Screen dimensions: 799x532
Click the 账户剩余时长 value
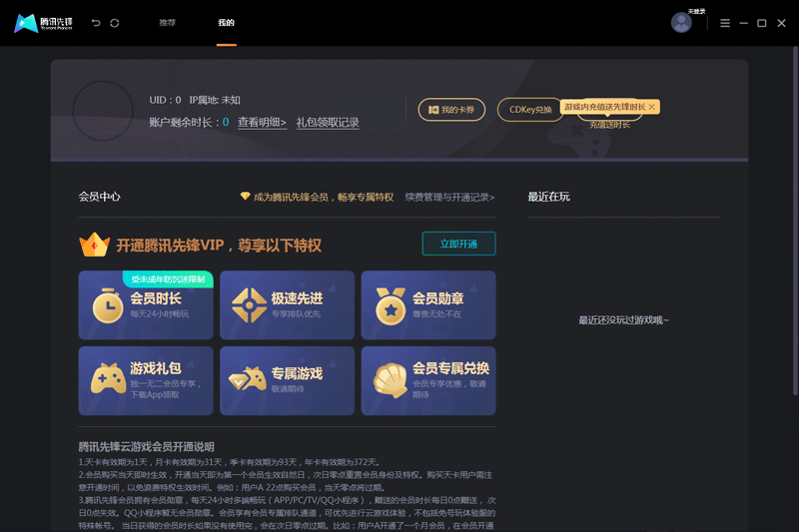click(x=226, y=122)
